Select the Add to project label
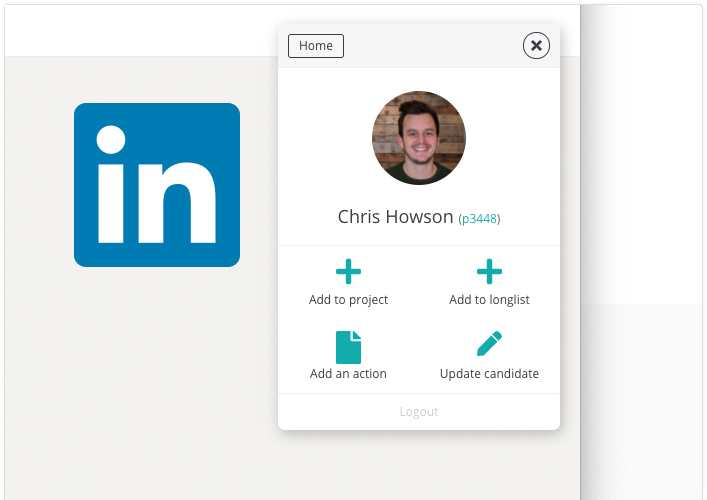 348,300
